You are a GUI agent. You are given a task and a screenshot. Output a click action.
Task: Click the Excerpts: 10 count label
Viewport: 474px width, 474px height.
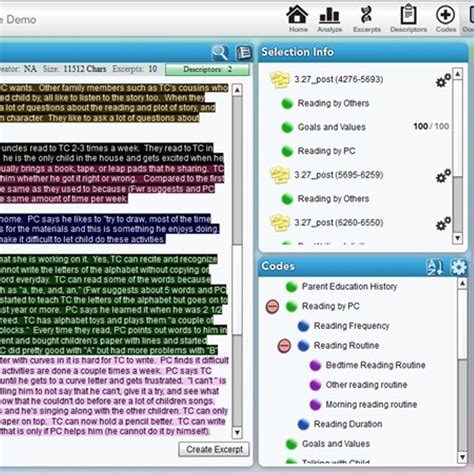(135, 69)
